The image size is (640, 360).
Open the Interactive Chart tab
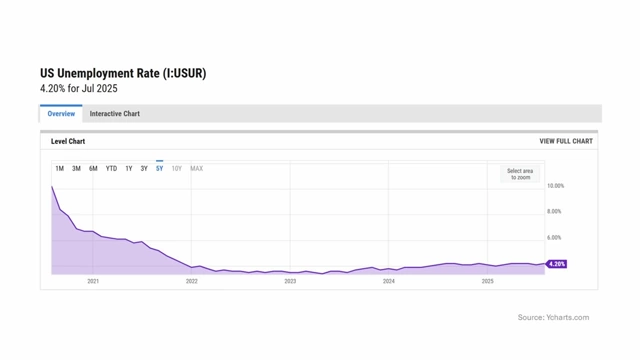click(x=115, y=114)
